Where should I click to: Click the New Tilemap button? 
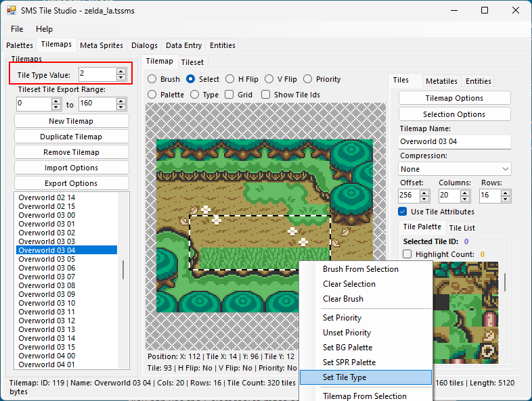[x=71, y=121]
